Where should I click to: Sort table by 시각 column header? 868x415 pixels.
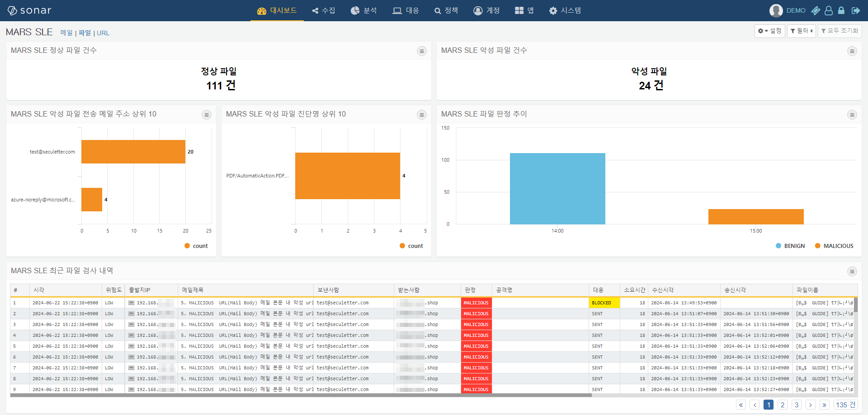(x=66, y=290)
